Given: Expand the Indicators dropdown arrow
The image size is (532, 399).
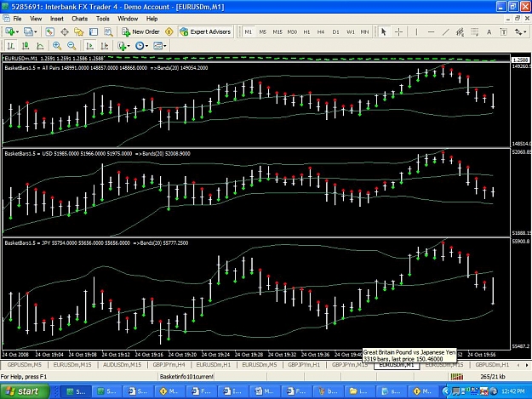Looking at the screenshot, I should tap(129, 46).
